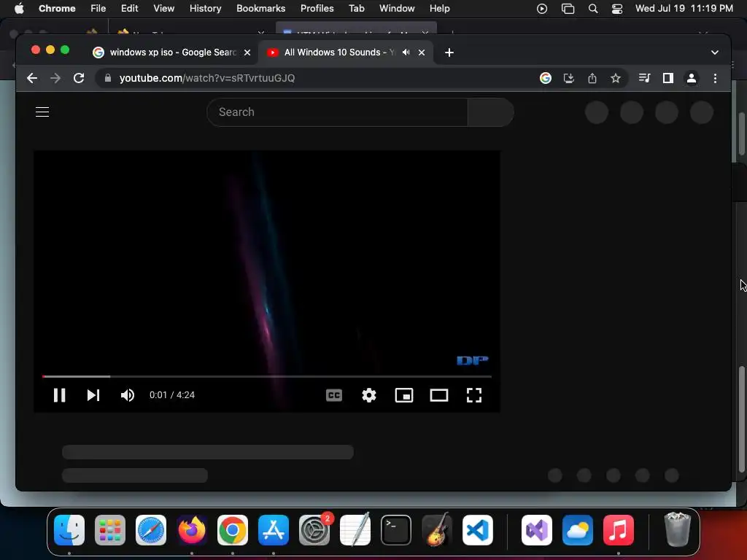Select the youtube.com address bar URL
Image resolution: width=747 pixels, height=560 pixels.
(206, 78)
